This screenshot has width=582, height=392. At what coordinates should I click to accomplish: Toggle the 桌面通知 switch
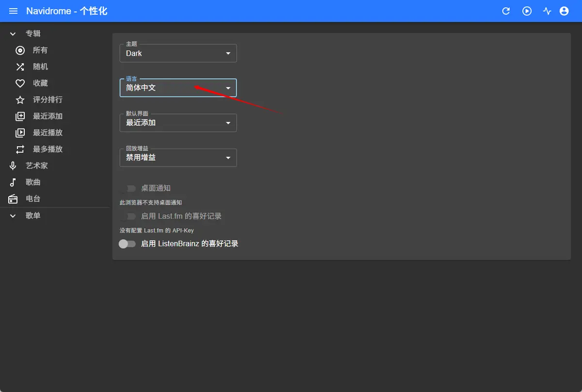coord(128,188)
